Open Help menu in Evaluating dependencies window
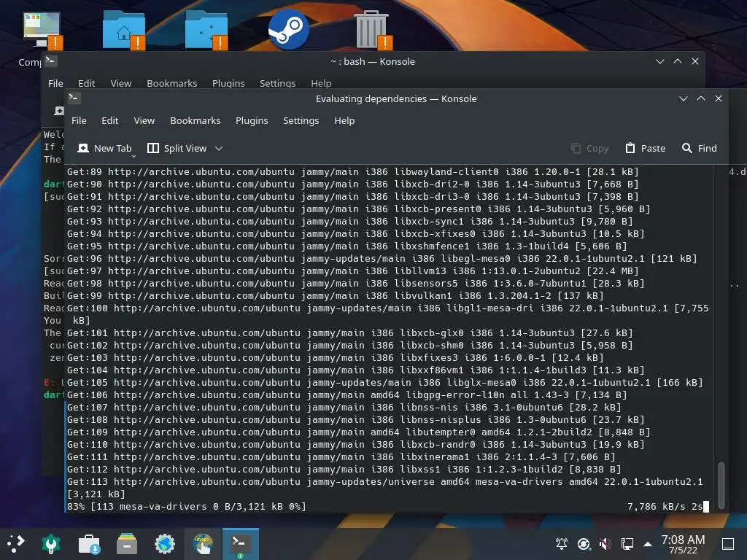The image size is (747, 560). [344, 120]
